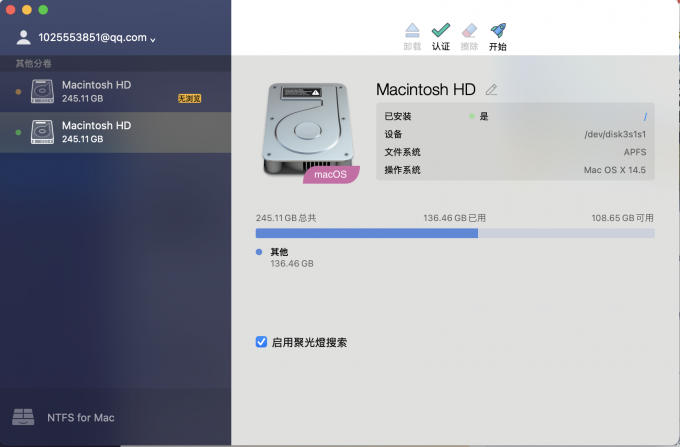Viewport: 680px width, 447px height.
Task: Click the 无浏览 yellow badge
Action: click(190, 98)
